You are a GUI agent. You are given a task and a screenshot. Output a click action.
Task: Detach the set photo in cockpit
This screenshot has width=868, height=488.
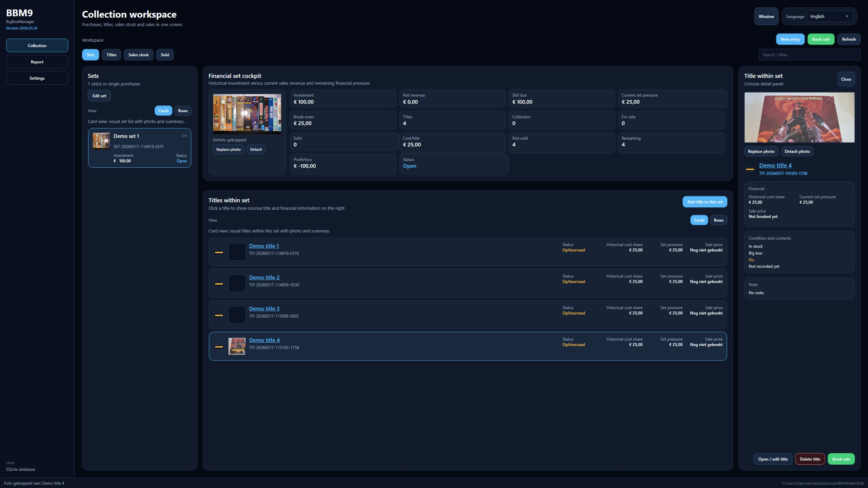coord(256,149)
